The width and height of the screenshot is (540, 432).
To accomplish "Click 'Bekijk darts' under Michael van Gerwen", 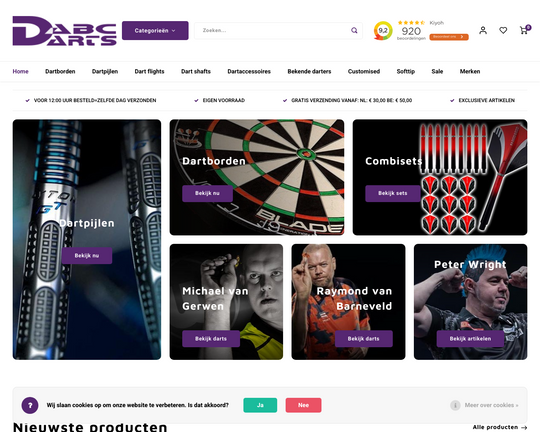I will (211, 339).
